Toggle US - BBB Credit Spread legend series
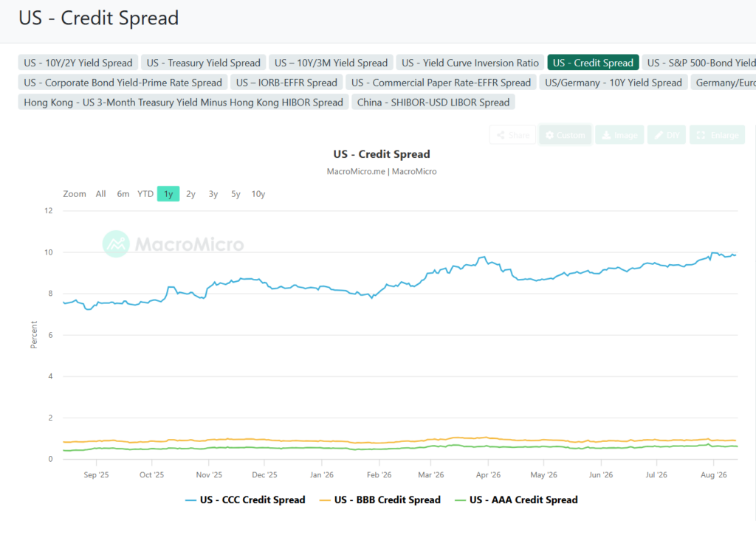Viewport: 756px width, 546px height. [x=380, y=500]
